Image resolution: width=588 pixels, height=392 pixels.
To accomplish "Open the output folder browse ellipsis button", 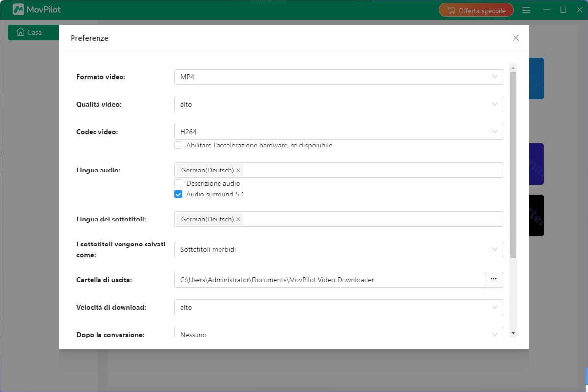I will click(x=494, y=279).
